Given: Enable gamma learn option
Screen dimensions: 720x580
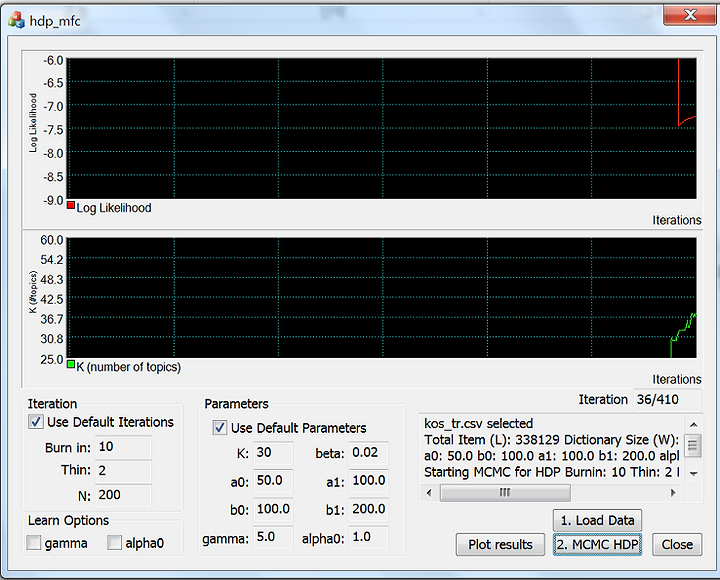Looking at the screenshot, I should (x=34, y=542).
